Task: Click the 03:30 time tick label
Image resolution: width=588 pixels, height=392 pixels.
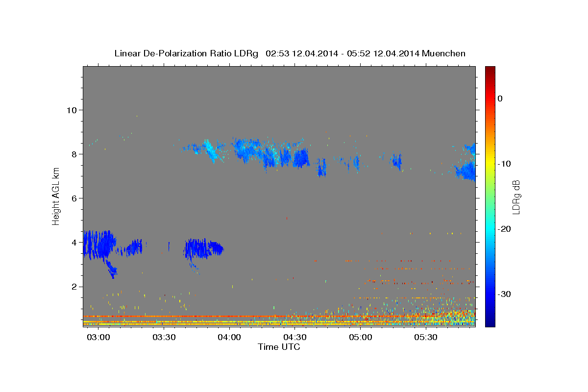Action: (164, 338)
